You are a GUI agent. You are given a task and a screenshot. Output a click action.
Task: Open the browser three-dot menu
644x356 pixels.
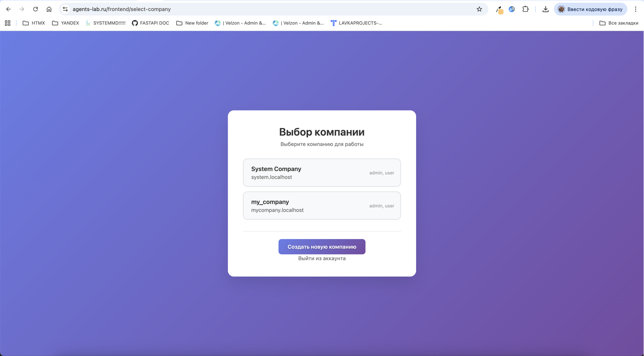635,9
